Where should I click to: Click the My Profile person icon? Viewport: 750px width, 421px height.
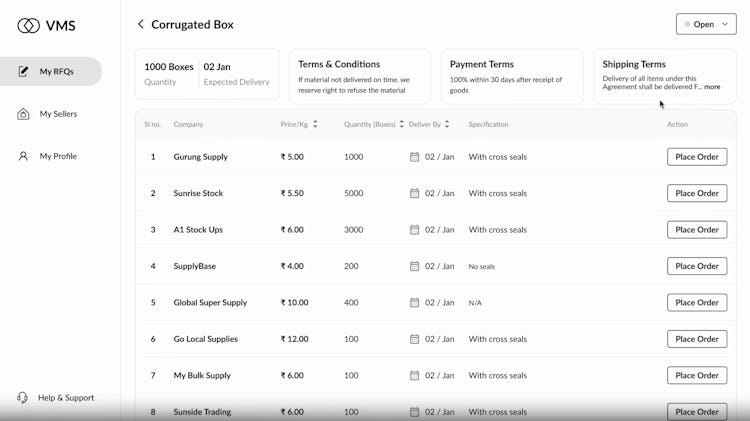[x=23, y=156]
